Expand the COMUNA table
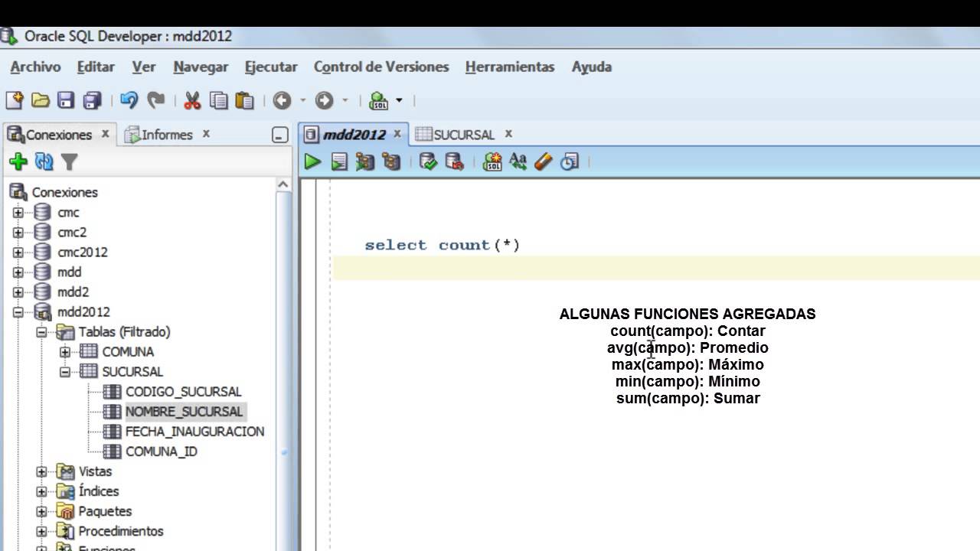The width and height of the screenshot is (980, 551). 65,352
